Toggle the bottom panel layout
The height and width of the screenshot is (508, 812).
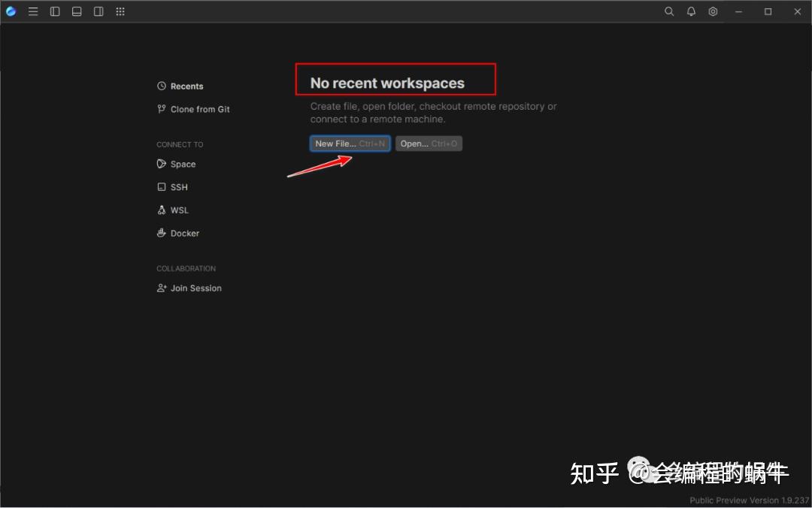(77, 11)
